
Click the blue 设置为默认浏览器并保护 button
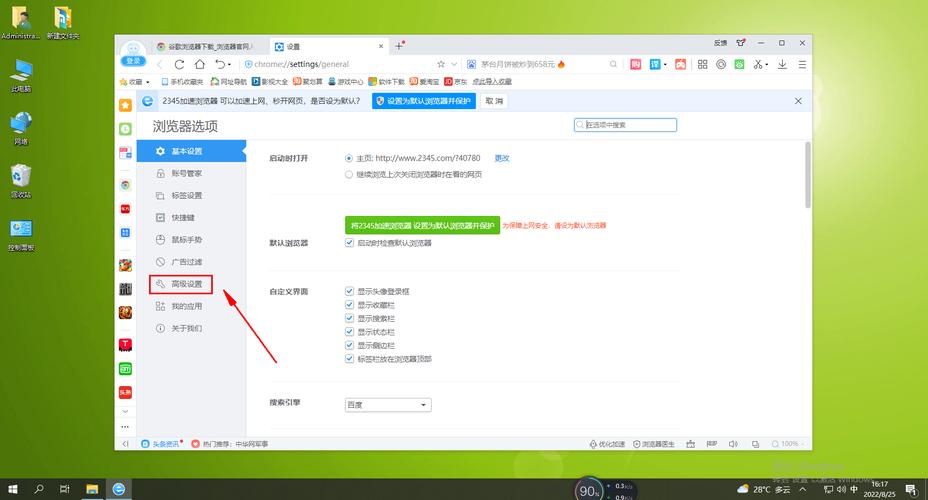pos(424,101)
